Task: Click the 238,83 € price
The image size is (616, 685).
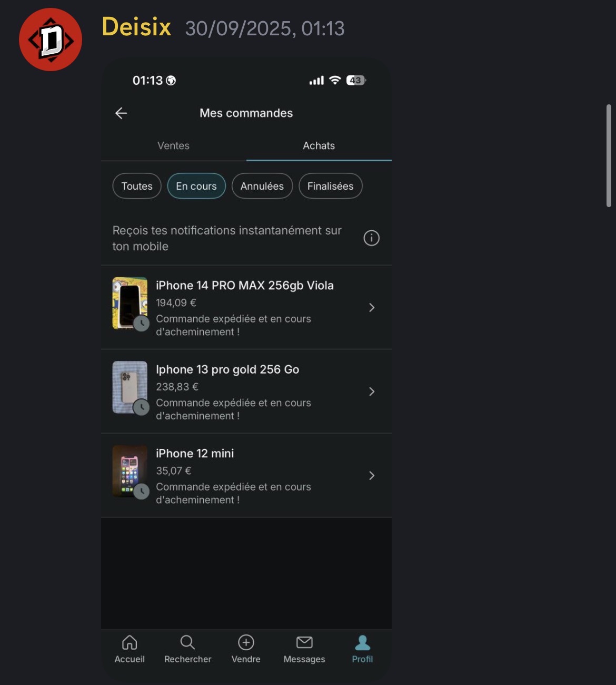Action: (x=177, y=387)
